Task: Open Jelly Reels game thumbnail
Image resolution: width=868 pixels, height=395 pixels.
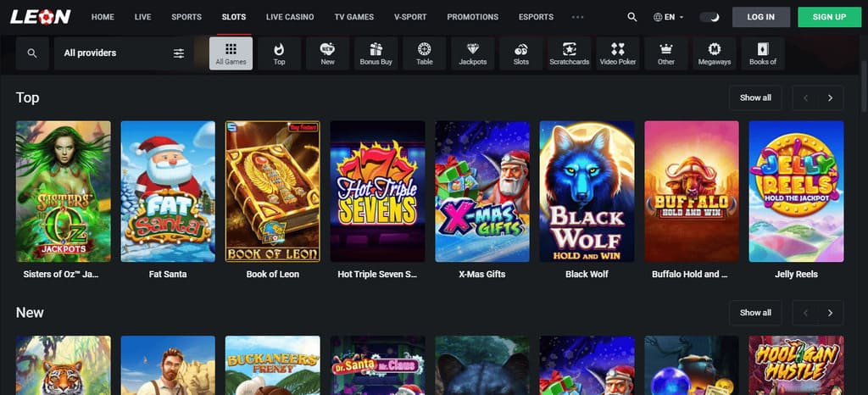Action: coord(796,192)
